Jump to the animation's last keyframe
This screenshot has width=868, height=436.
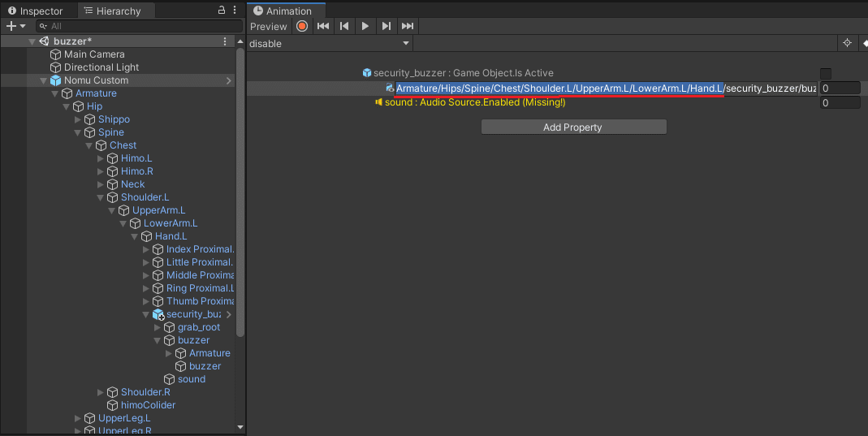(408, 26)
